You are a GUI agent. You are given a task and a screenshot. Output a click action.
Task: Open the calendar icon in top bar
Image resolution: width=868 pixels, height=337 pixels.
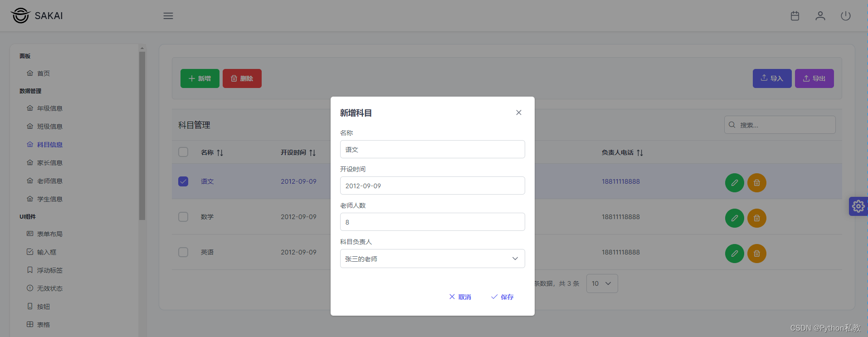point(795,16)
